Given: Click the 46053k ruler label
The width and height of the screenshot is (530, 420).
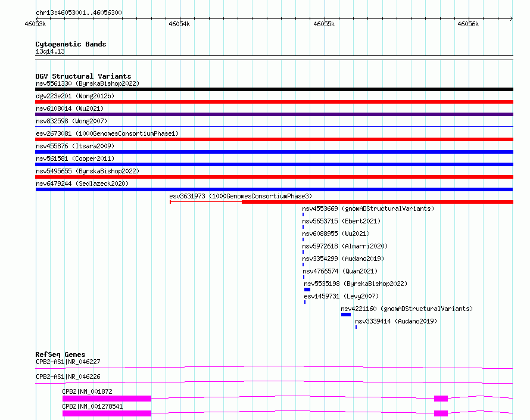Looking at the screenshot, I should tap(35, 24).
